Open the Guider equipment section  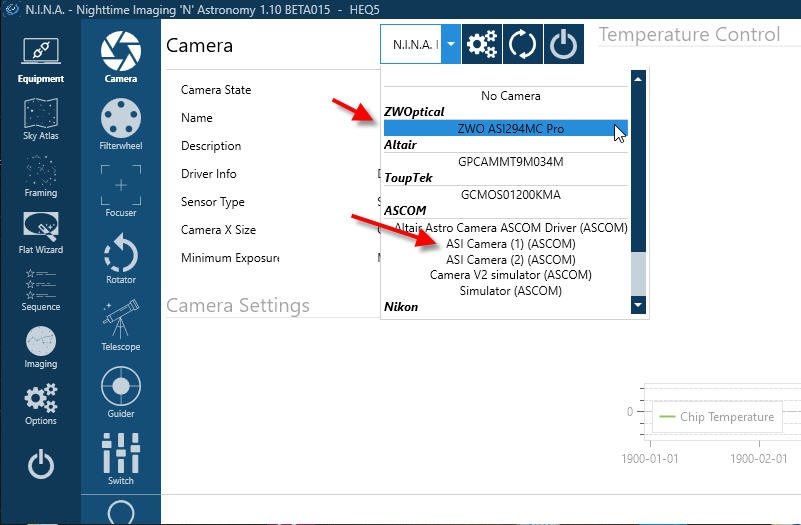pyautogui.click(x=121, y=392)
